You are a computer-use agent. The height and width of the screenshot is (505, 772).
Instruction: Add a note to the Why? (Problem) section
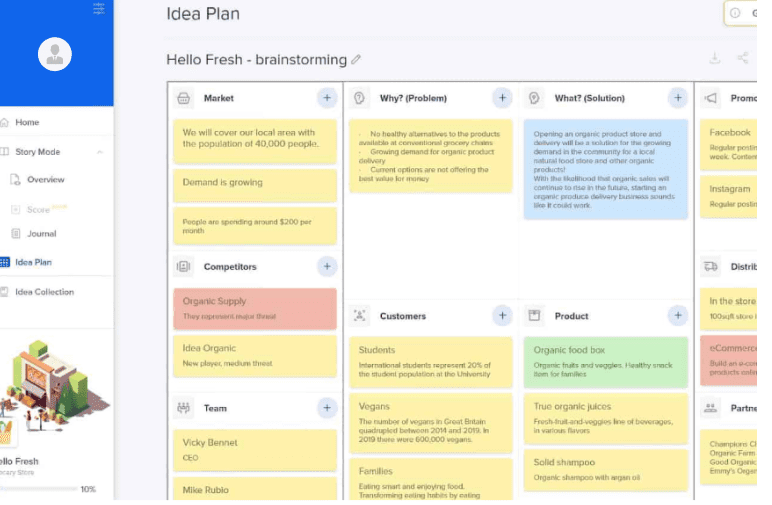(502, 98)
